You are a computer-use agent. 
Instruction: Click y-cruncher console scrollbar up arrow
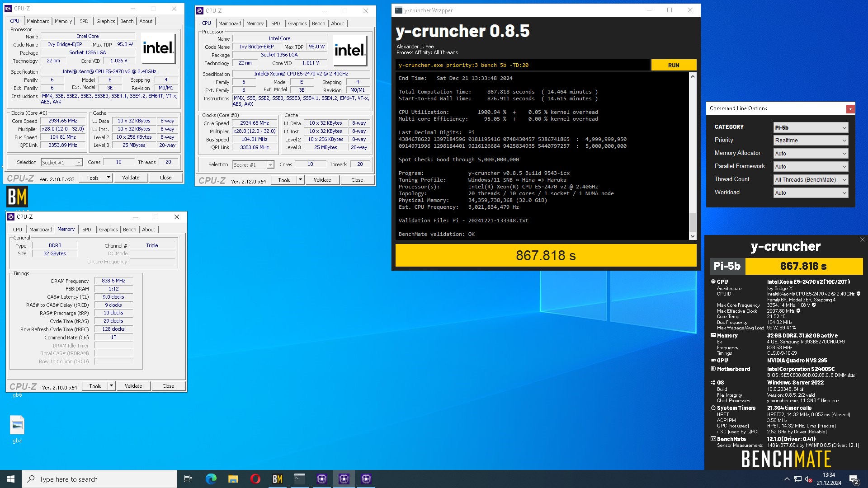pos(693,76)
